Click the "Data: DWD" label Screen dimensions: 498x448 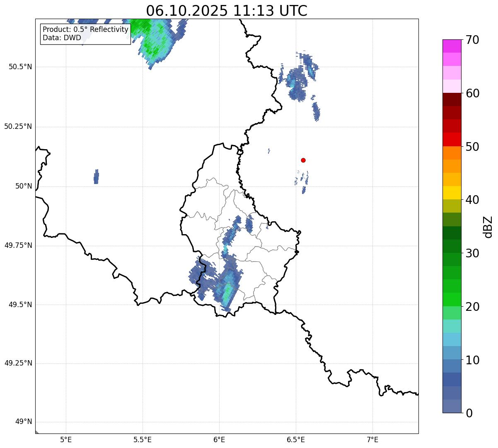click(62, 38)
